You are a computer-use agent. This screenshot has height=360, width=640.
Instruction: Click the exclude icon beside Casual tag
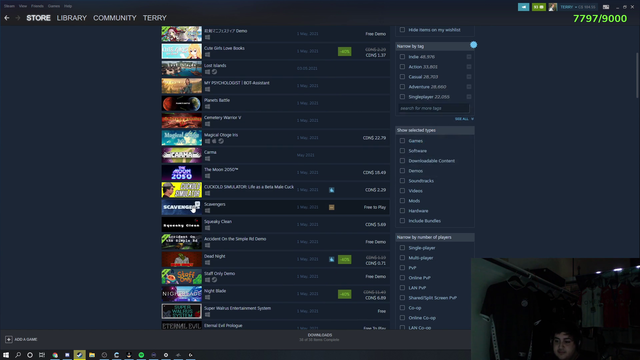[x=469, y=77]
